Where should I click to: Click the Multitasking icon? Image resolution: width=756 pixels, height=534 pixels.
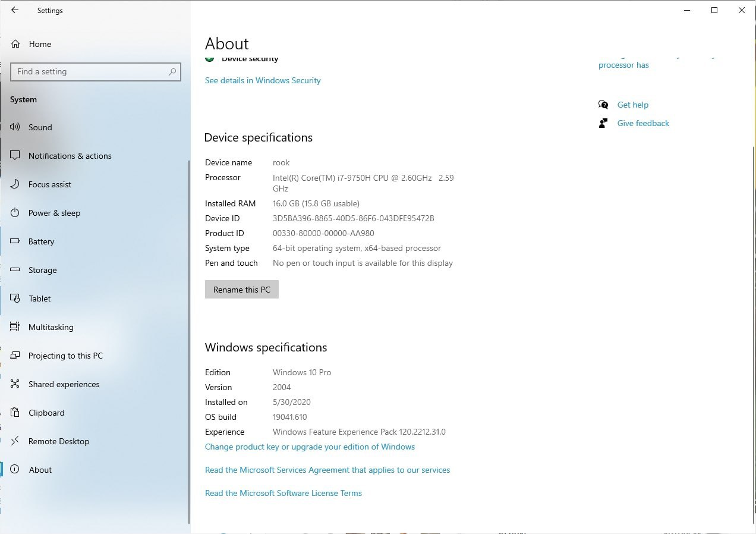coord(15,327)
